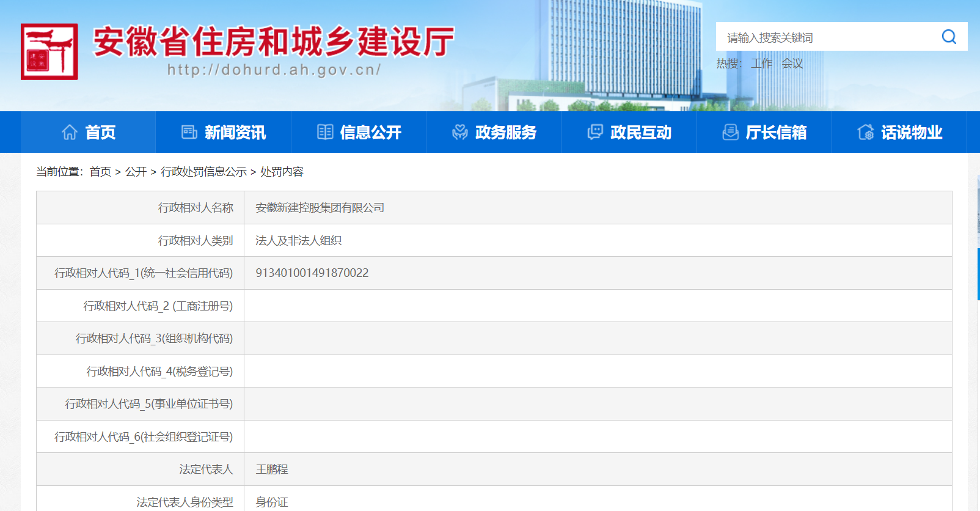Open the 话说物业 navigation tab
The height and width of the screenshot is (511, 980).
pos(899,132)
